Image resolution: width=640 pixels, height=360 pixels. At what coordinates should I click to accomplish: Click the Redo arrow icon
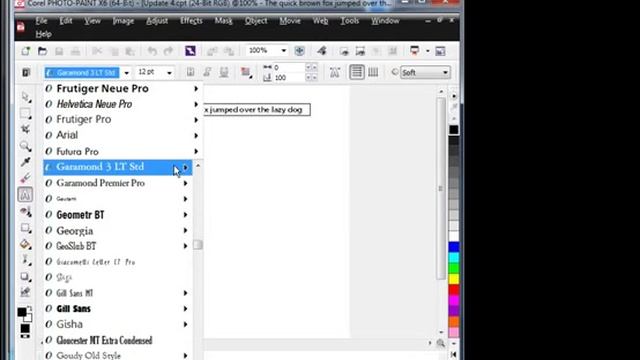[x=168, y=51]
